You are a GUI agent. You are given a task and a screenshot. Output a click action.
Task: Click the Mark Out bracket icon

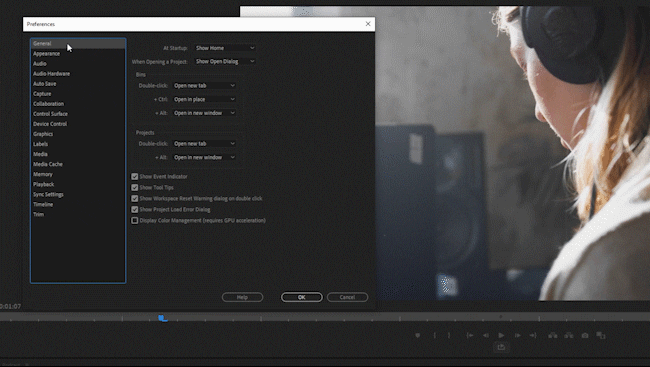click(449, 335)
